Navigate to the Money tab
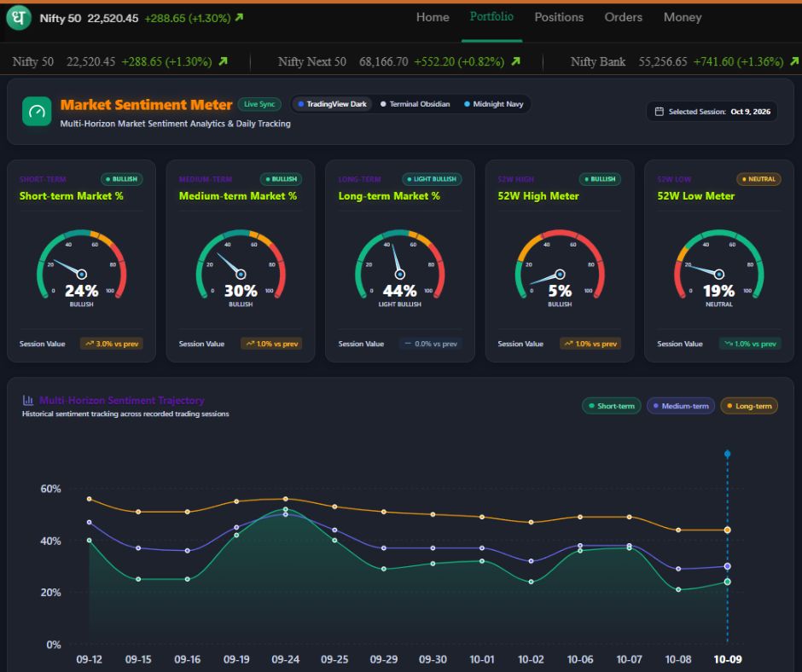802x672 pixels. tap(683, 17)
